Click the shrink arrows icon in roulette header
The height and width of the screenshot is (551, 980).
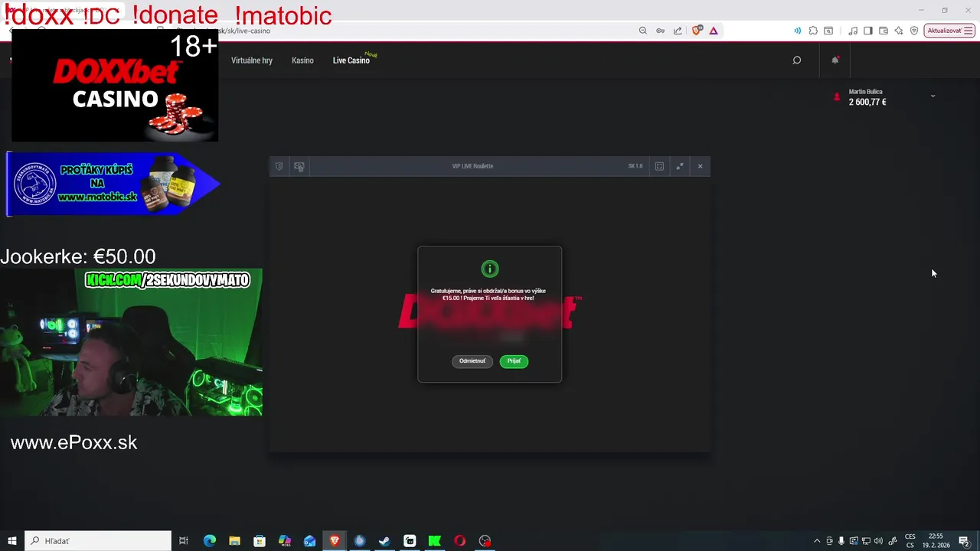tap(680, 166)
